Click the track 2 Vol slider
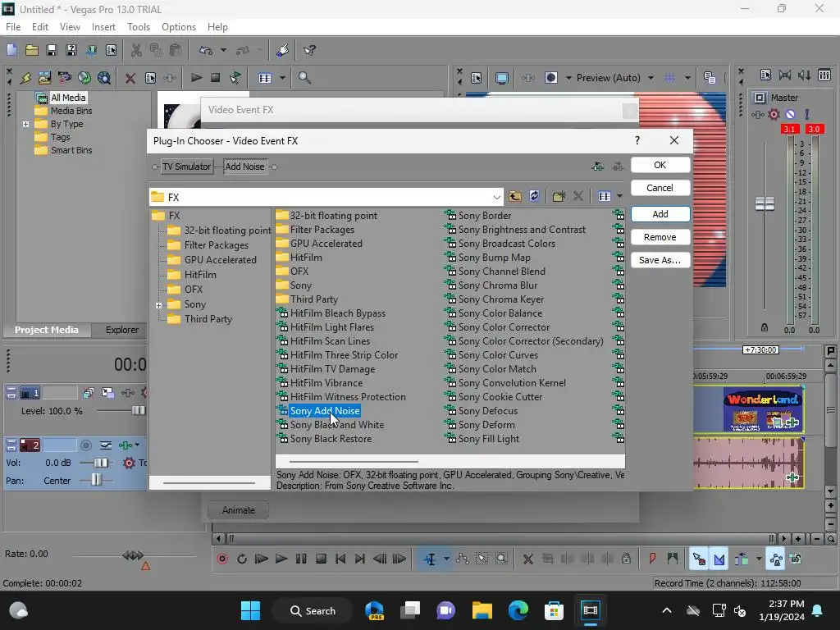The width and height of the screenshot is (840, 630). point(101,463)
